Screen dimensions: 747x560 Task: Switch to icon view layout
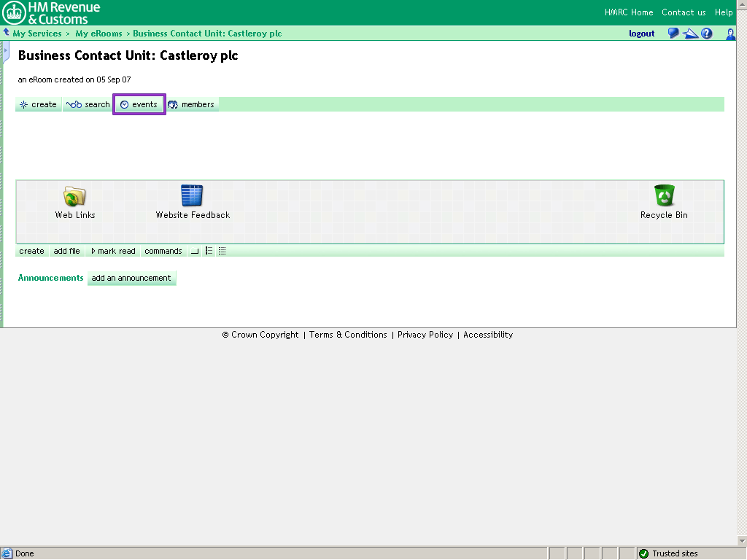193,251
